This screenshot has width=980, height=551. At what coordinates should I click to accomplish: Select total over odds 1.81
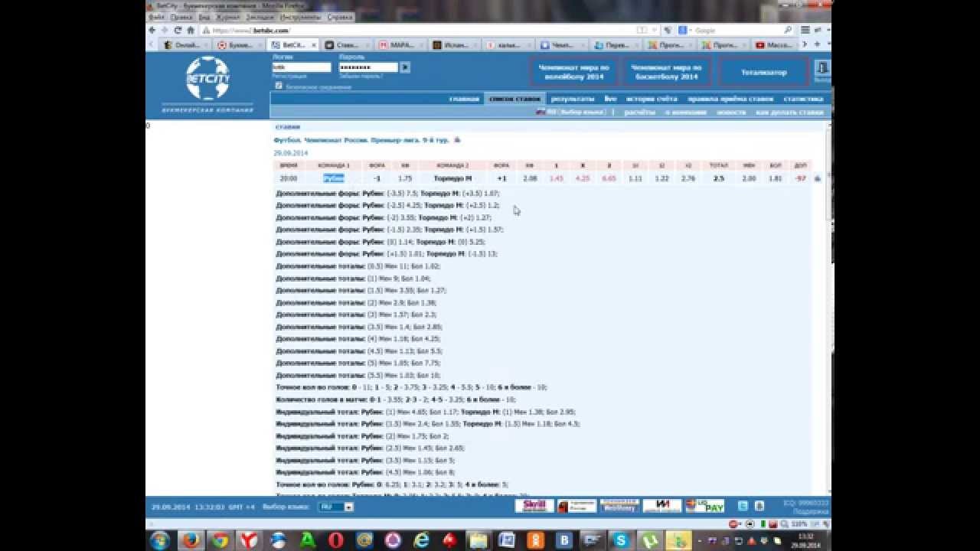click(776, 178)
